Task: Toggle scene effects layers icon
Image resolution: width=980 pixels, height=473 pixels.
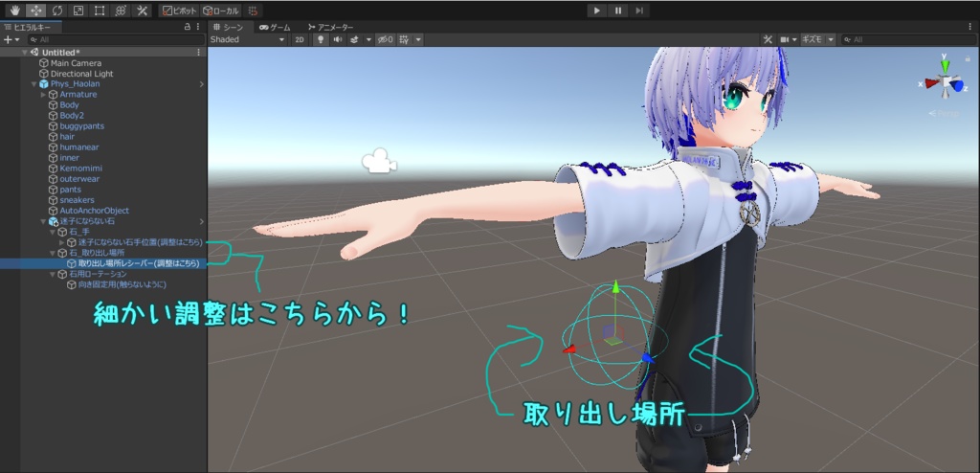Action: 354,39
